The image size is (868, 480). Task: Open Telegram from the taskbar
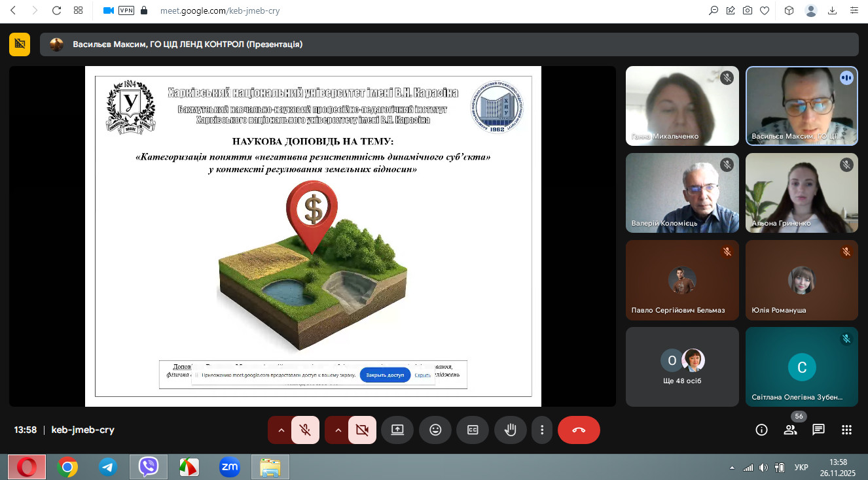pyautogui.click(x=108, y=467)
